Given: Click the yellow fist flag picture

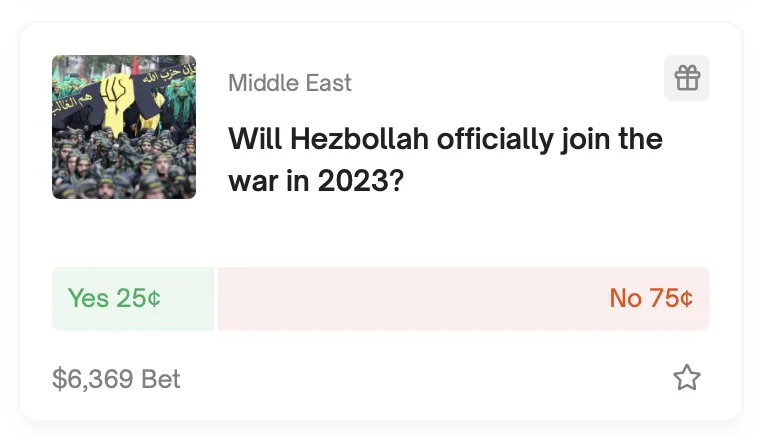Looking at the screenshot, I should tap(124, 127).
